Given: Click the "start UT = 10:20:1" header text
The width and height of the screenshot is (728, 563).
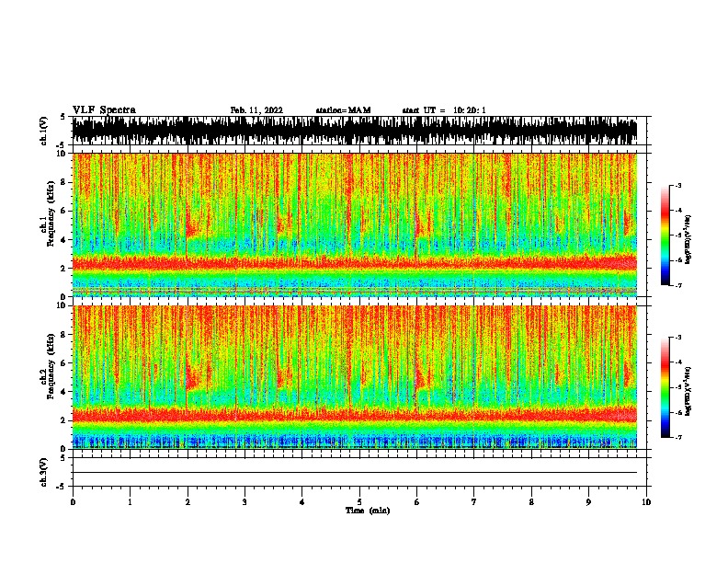Looking at the screenshot, I should 444,110.
